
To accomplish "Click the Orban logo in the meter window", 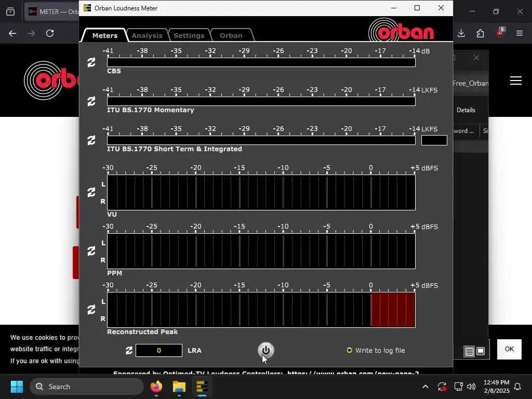I will coord(401,30).
